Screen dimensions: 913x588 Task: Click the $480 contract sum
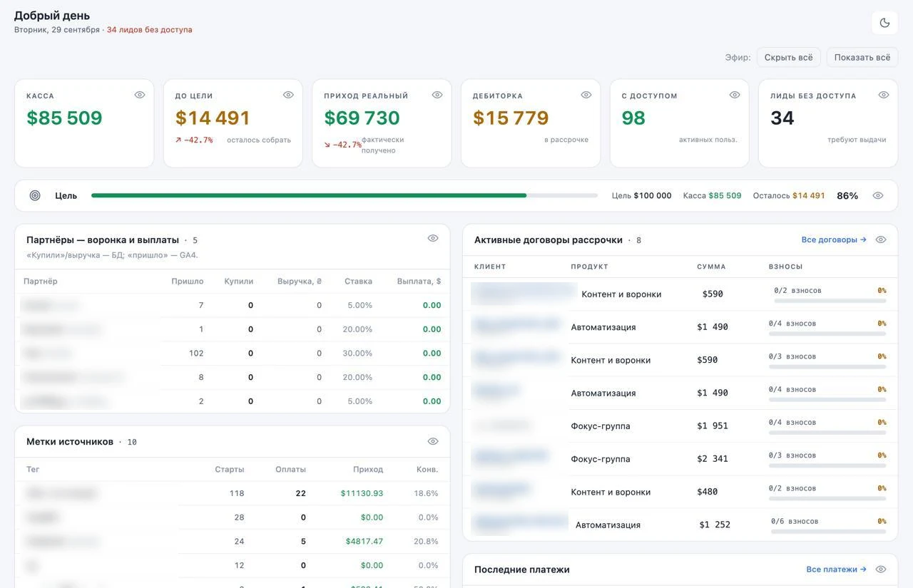[x=708, y=492]
